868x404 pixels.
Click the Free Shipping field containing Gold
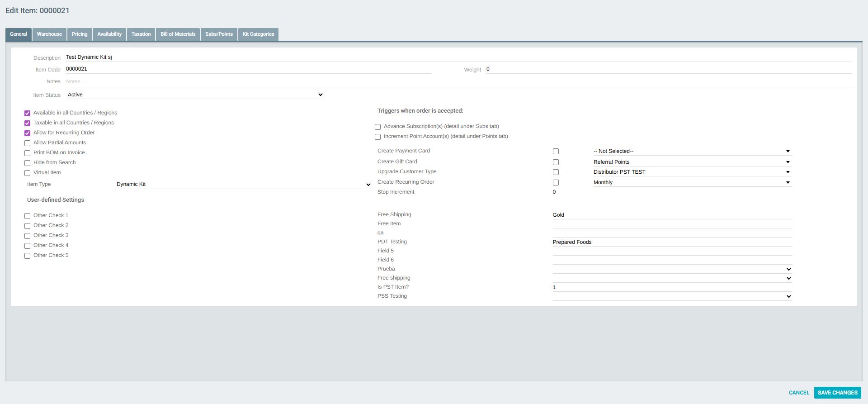click(x=672, y=215)
